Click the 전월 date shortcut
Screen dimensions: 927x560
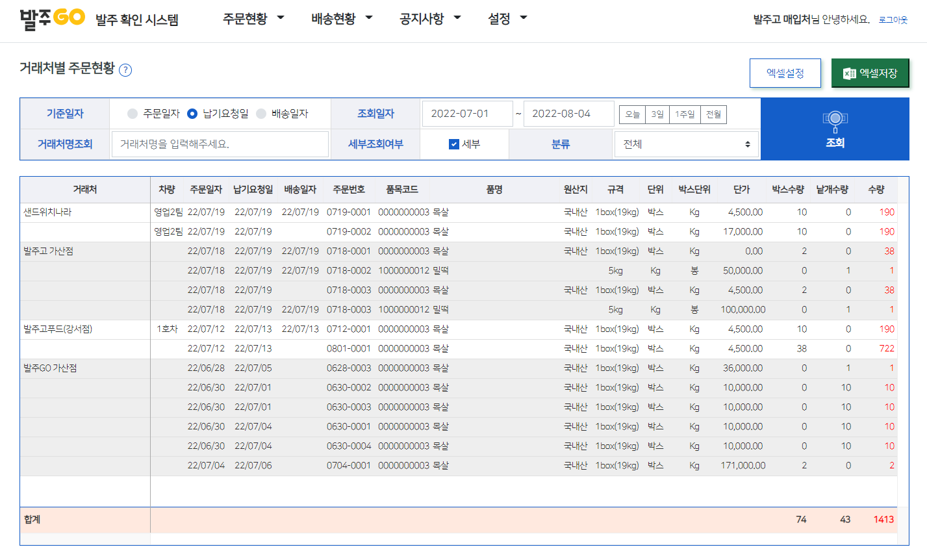(x=713, y=114)
